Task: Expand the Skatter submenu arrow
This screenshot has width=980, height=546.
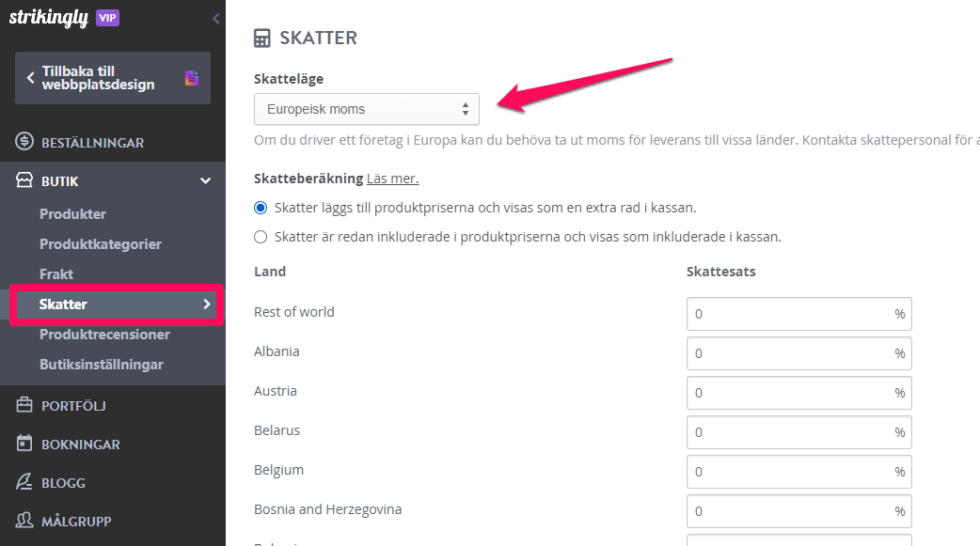Action: pyautogui.click(x=207, y=304)
